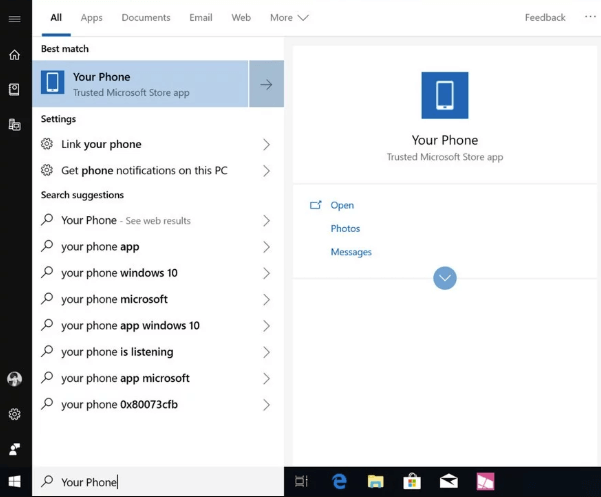Select the 'your phone app microsoft' suggestion

[158, 379]
